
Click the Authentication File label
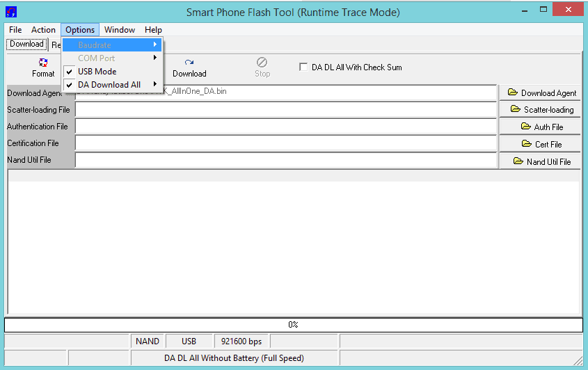click(38, 127)
